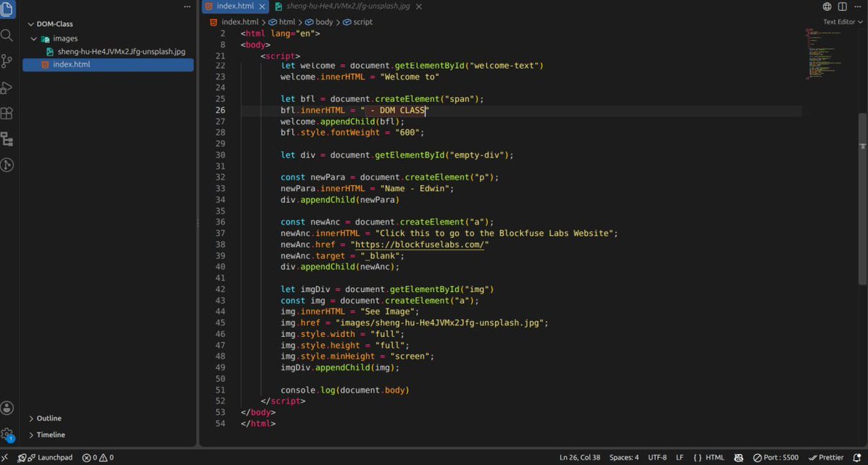Click line number 26 in gutter
The image size is (868, 465).
[x=220, y=111]
